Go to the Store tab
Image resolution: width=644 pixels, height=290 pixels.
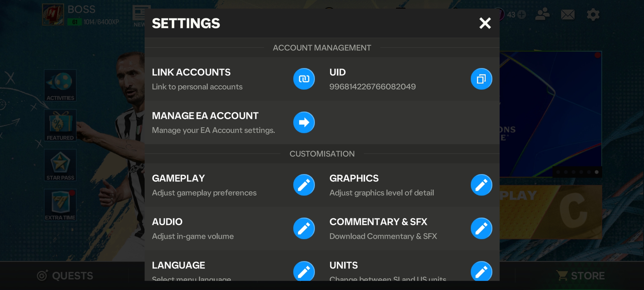(581, 276)
